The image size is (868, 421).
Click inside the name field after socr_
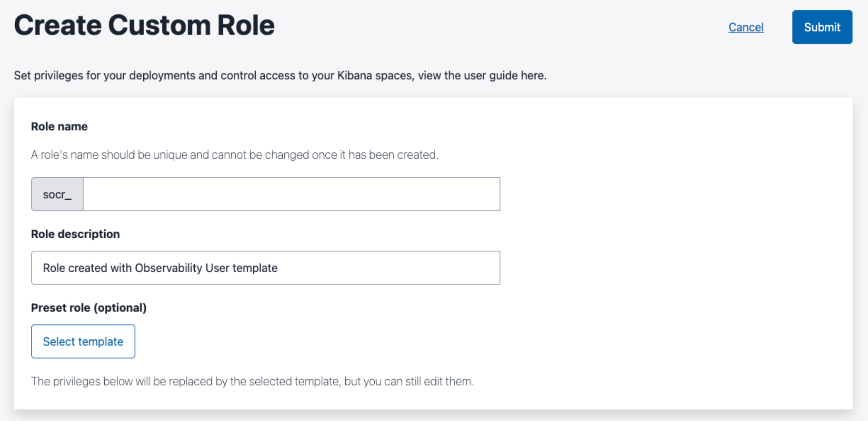pyautogui.click(x=290, y=194)
